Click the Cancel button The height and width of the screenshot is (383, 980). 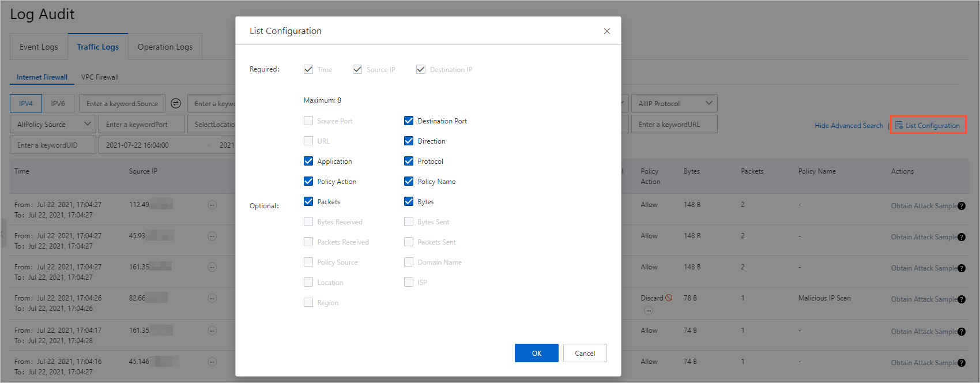tap(585, 353)
